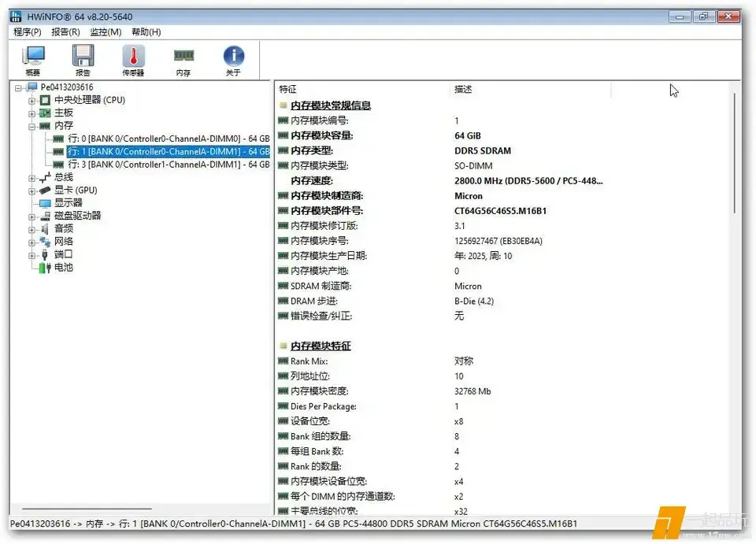Expand the 中央处理器 (CPU) node
Image resolution: width=756 pixels, height=544 pixels.
point(31,101)
